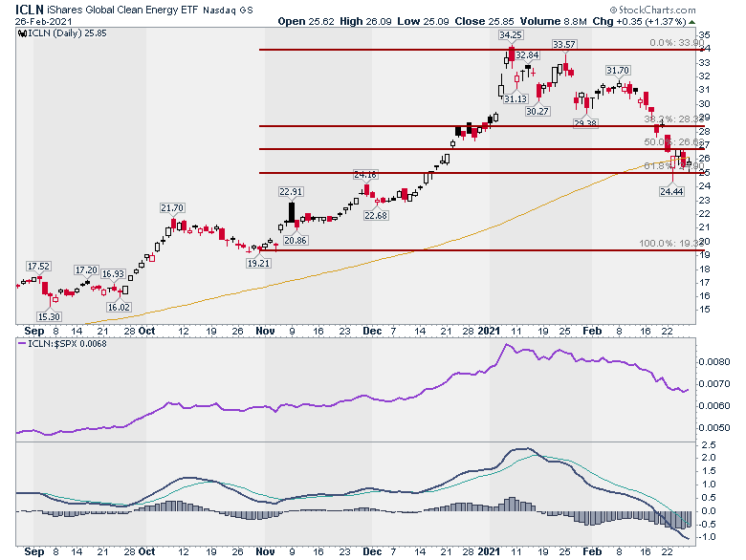Image resolution: width=746 pixels, height=560 pixels.
Task: Click the Close 25.85 value
Action: click(484, 21)
